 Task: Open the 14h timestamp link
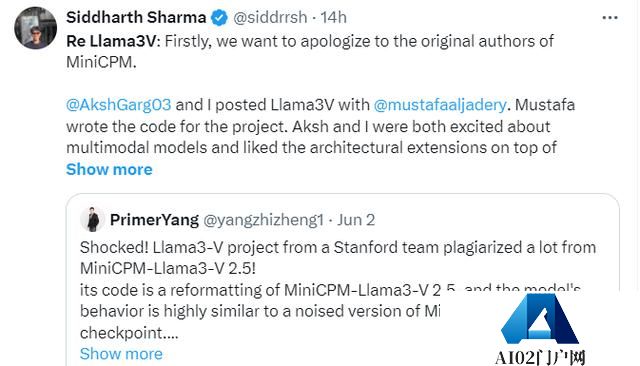click(x=333, y=18)
